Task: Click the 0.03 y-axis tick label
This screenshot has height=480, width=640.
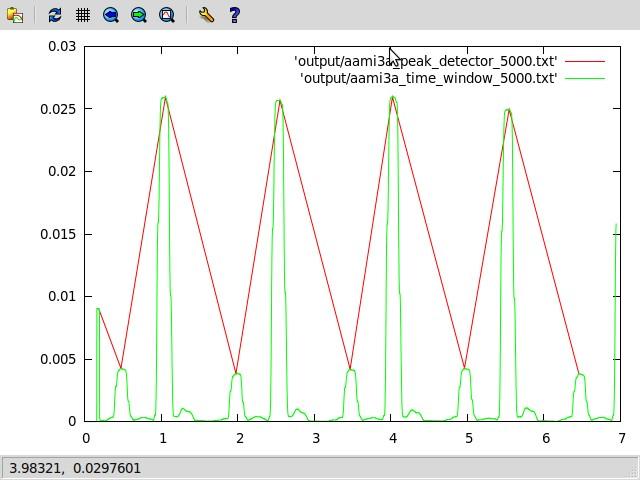Action: pos(62,47)
